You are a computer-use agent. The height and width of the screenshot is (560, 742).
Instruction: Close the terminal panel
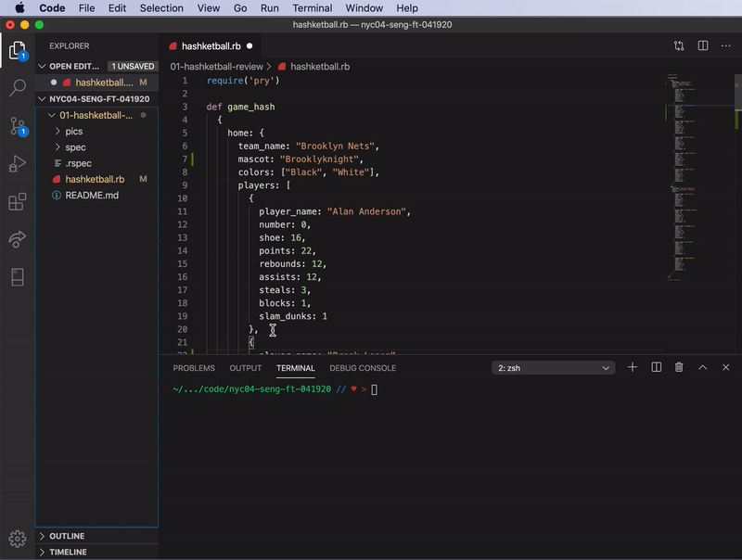coord(725,367)
